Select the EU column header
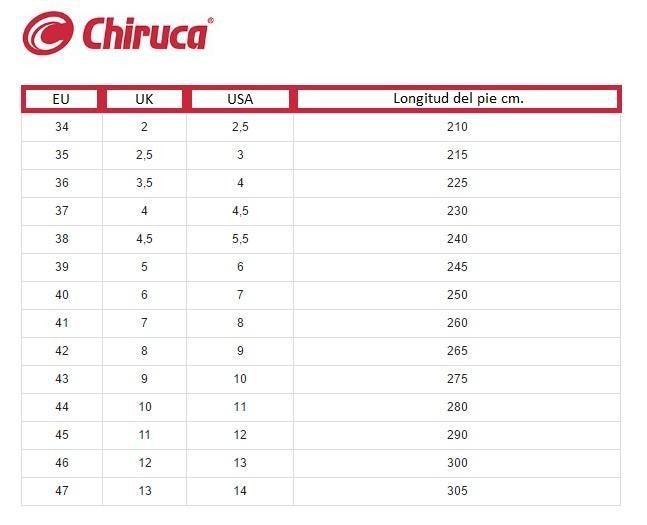The height and width of the screenshot is (525, 647). 61,99
